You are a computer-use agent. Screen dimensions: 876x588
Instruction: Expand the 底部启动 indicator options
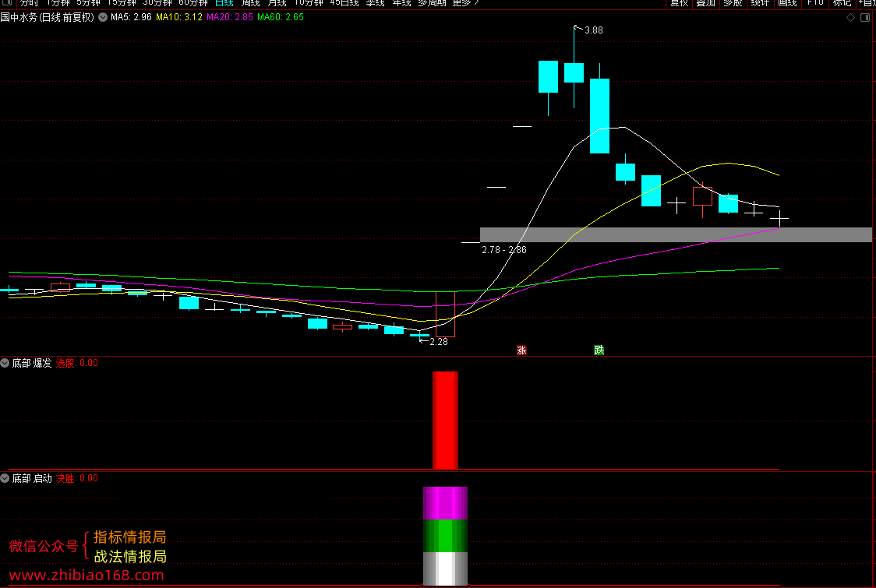point(5,478)
